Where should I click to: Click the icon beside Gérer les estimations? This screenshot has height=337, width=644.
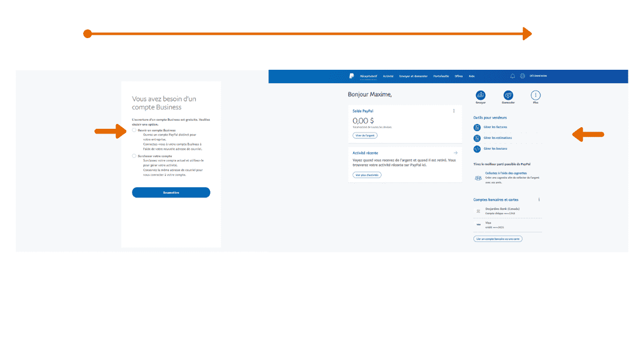pyautogui.click(x=477, y=138)
